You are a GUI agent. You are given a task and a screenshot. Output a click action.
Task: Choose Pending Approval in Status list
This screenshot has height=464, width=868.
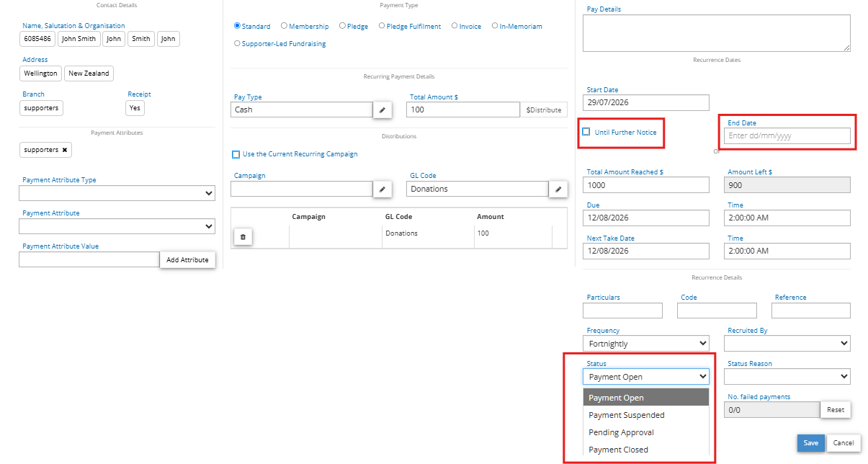646,432
